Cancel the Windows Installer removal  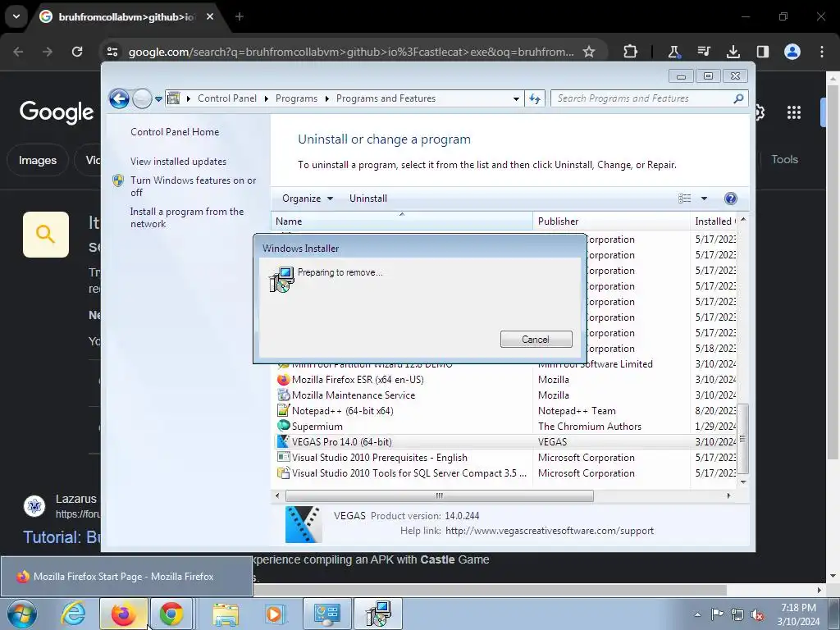536,339
